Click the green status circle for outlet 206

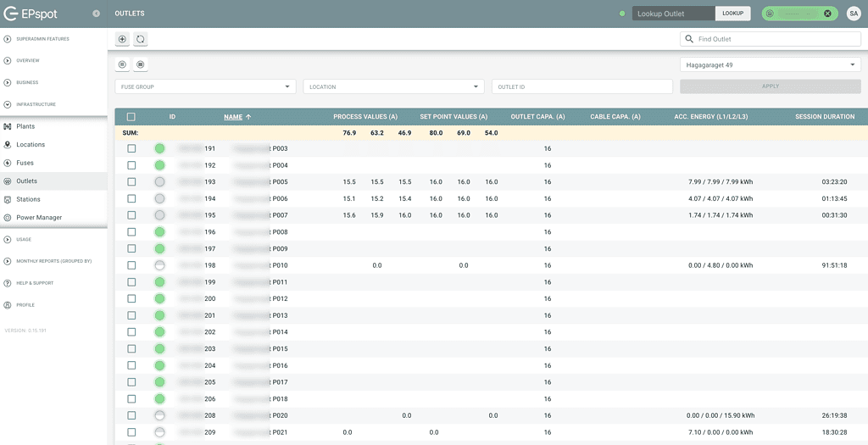click(x=160, y=398)
